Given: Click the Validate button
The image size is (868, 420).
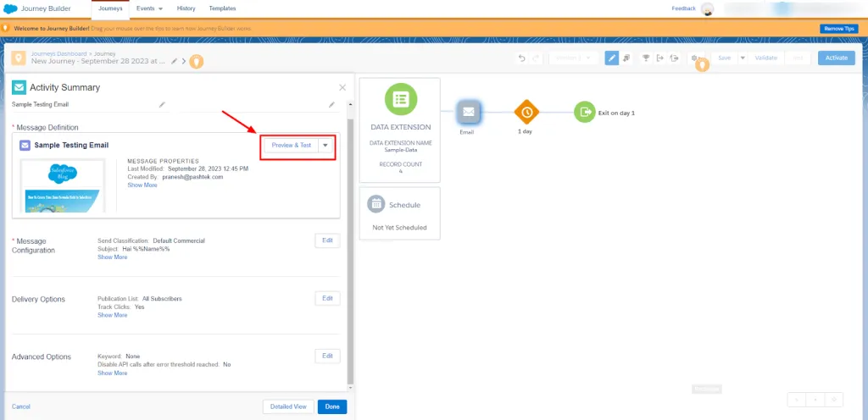Looking at the screenshot, I should coord(766,58).
